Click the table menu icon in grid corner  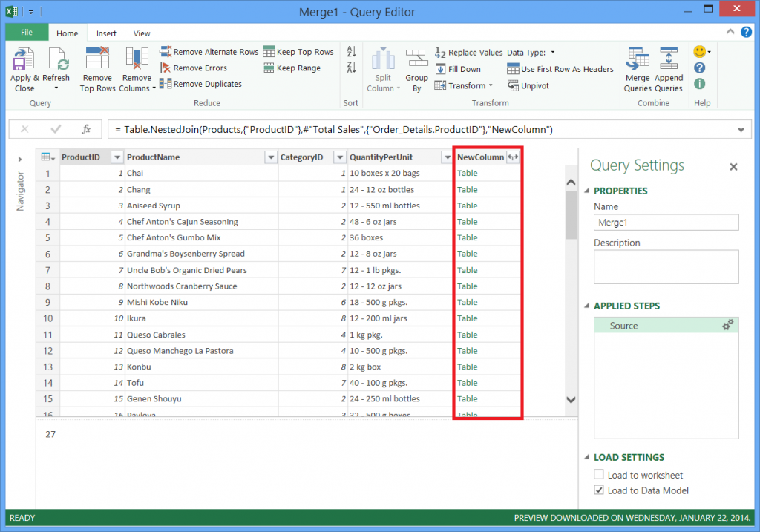pos(47,157)
